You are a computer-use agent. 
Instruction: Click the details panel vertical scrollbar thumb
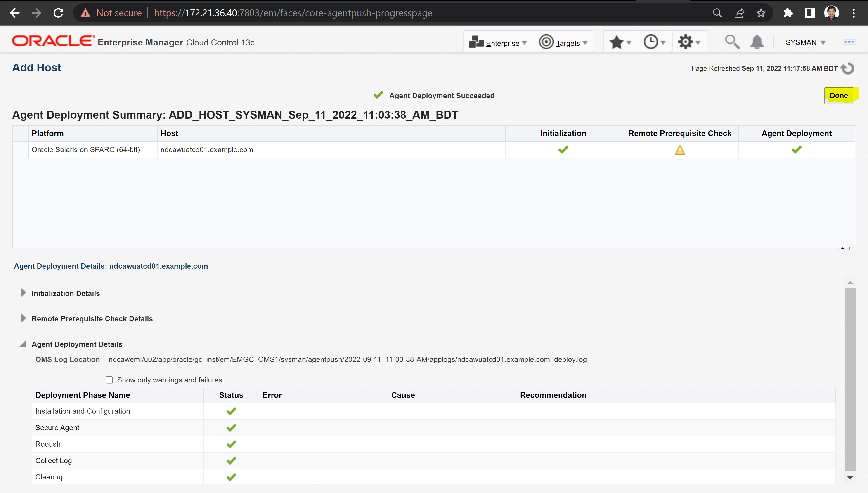pyautogui.click(x=850, y=380)
